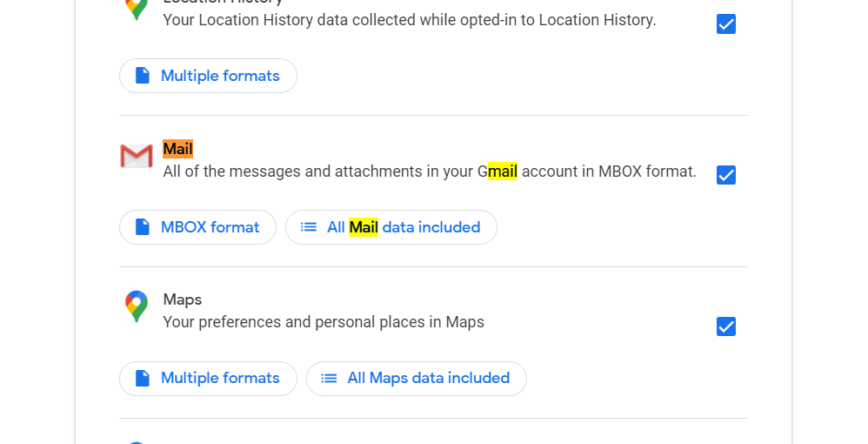Image resolution: width=868 pixels, height=444 pixels.
Task: Click the file icon in MBOX format button
Action: pos(143,227)
